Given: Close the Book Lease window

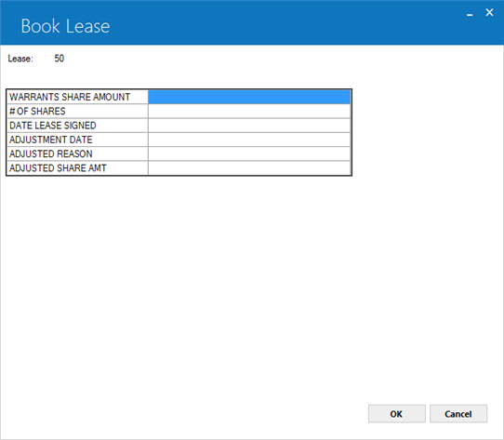Looking at the screenshot, I should pos(489,12).
